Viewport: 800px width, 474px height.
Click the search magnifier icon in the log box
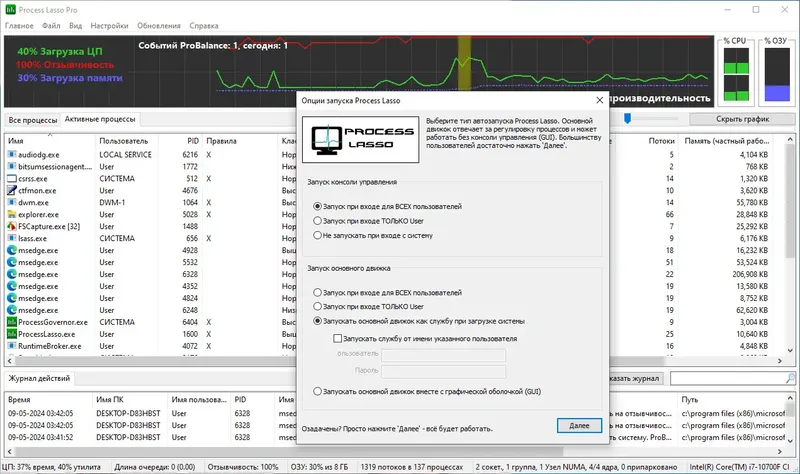pos(790,378)
